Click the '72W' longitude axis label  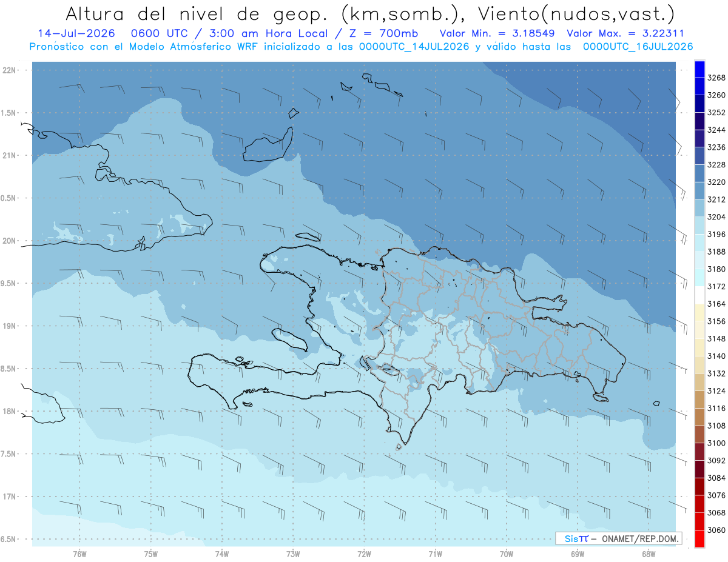[x=365, y=554]
